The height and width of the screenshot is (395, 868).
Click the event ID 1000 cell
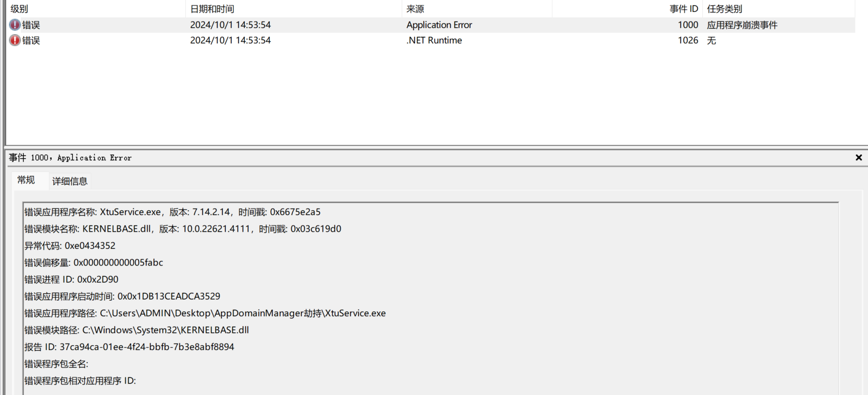pos(688,25)
